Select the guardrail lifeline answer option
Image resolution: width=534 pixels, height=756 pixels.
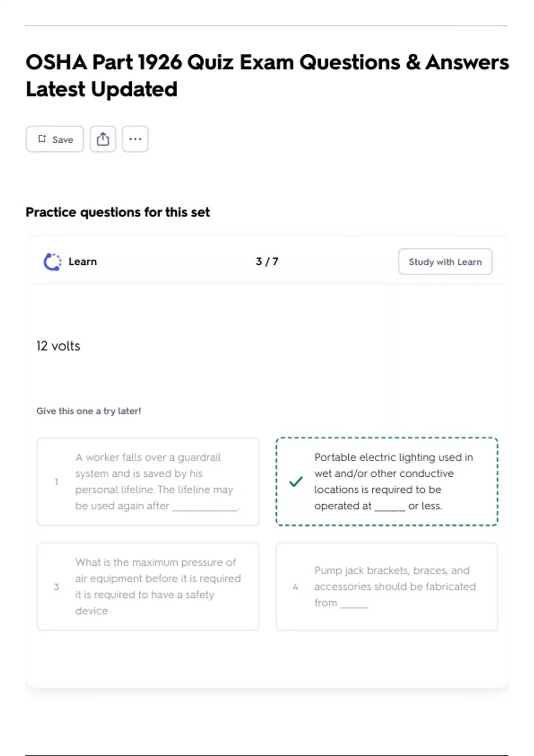(148, 481)
